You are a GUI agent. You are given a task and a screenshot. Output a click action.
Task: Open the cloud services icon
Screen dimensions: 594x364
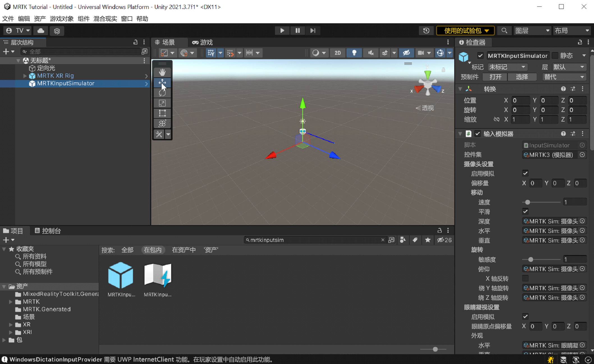click(x=41, y=30)
